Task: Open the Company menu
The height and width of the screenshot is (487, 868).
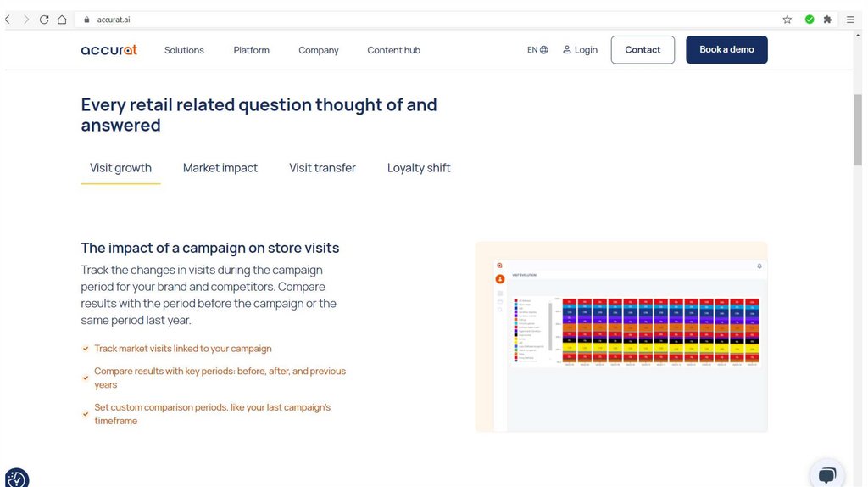Action: pyautogui.click(x=318, y=50)
